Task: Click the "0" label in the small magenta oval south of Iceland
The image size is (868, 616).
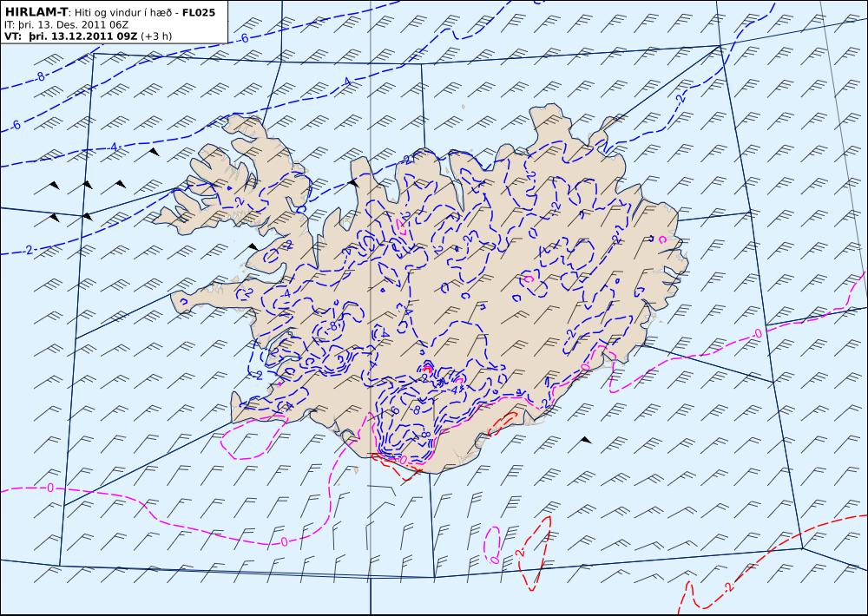Action: 495,560
